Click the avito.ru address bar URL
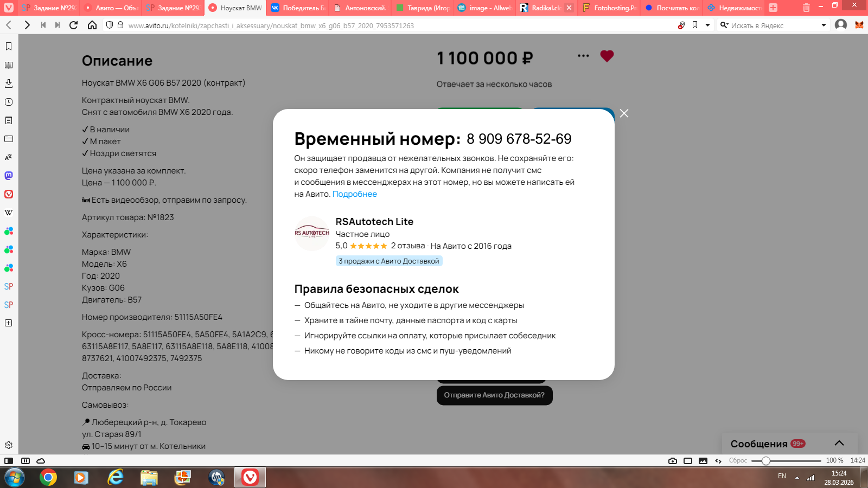Image resolution: width=868 pixels, height=488 pixels. (x=271, y=25)
